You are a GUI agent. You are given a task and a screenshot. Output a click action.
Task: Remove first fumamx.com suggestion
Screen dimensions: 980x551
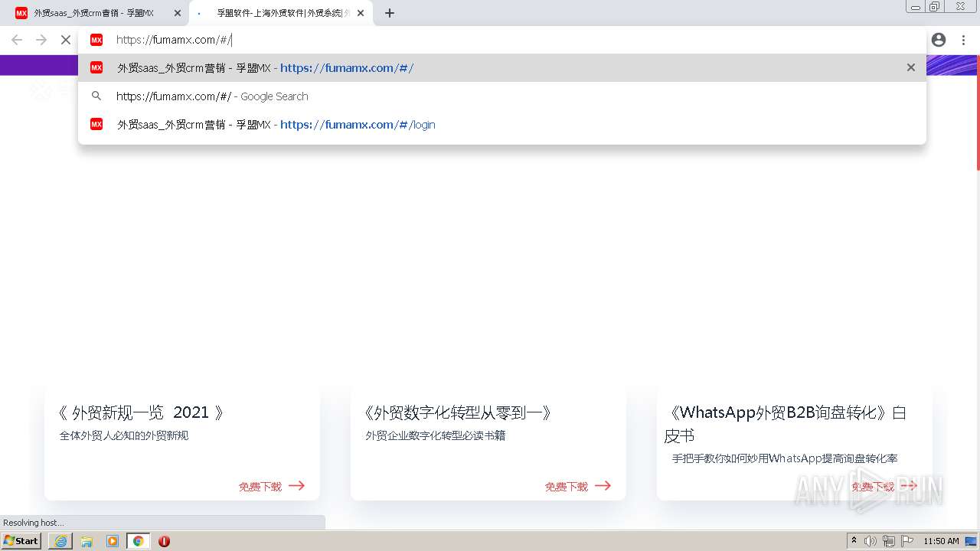click(911, 67)
